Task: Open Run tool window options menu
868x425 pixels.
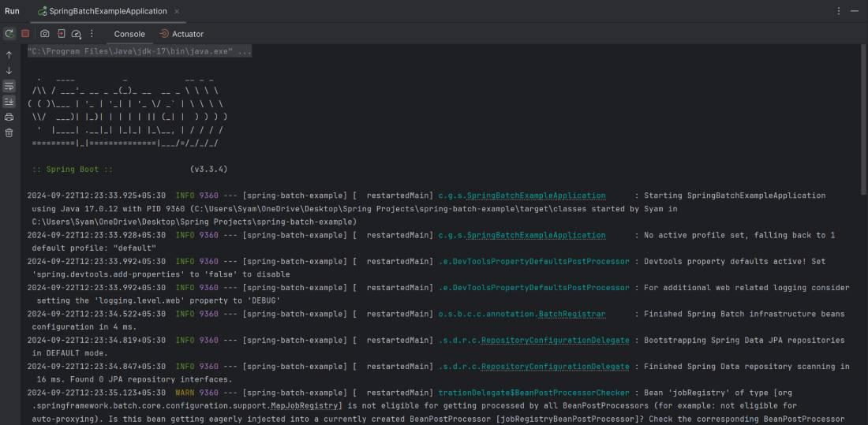Action: [838, 11]
